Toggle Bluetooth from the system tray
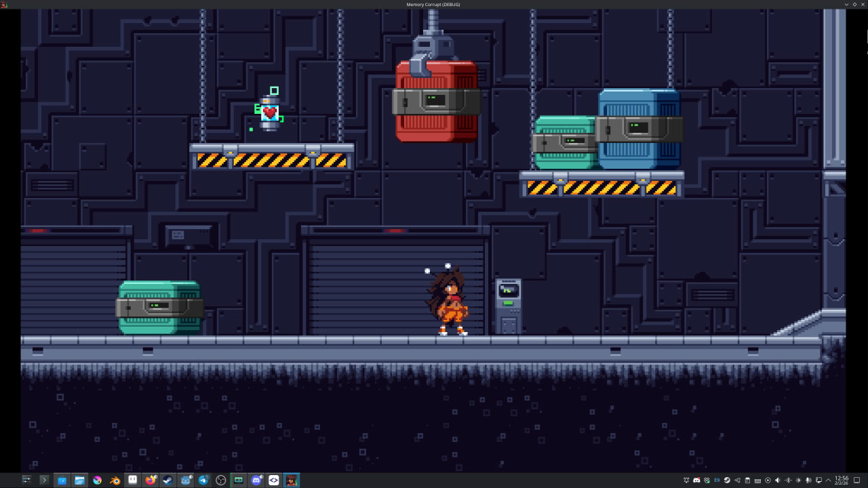This screenshot has width=868, height=488. coord(788,481)
